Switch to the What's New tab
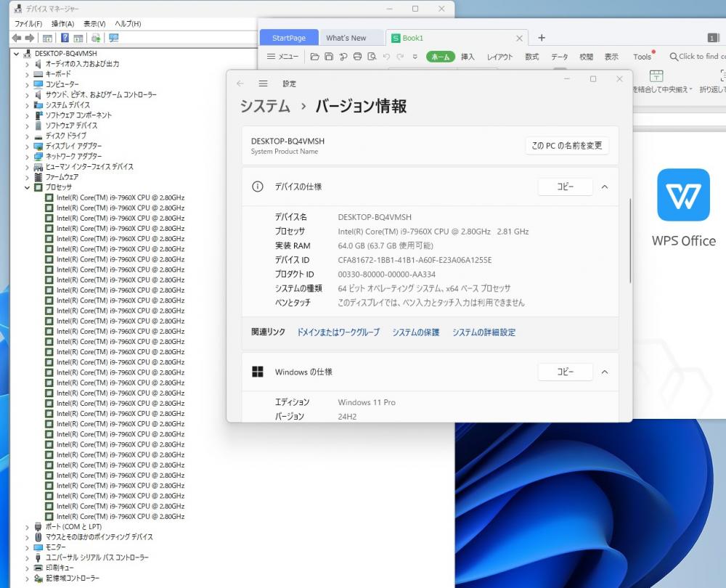The image size is (726, 588). pos(346,38)
